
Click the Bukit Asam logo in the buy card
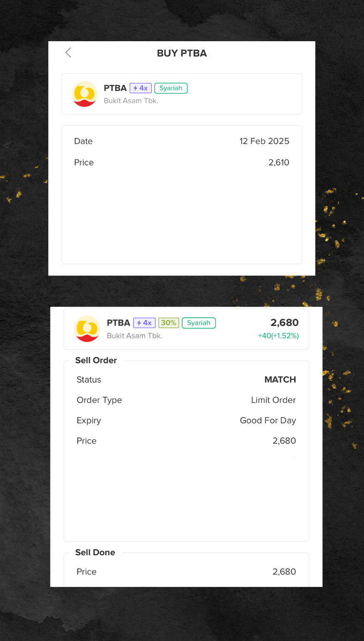(x=84, y=94)
